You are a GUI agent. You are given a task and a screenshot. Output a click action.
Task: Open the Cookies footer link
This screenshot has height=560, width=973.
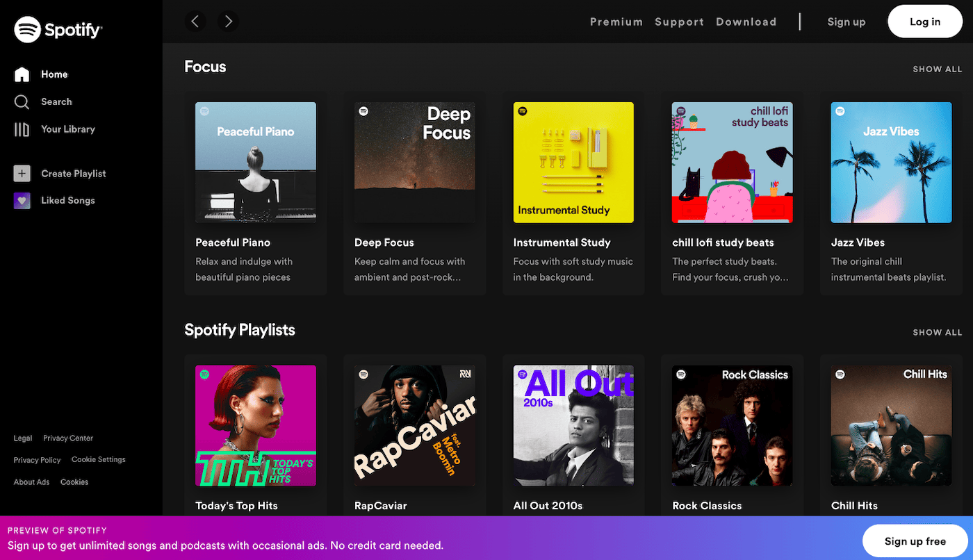(74, 482)
